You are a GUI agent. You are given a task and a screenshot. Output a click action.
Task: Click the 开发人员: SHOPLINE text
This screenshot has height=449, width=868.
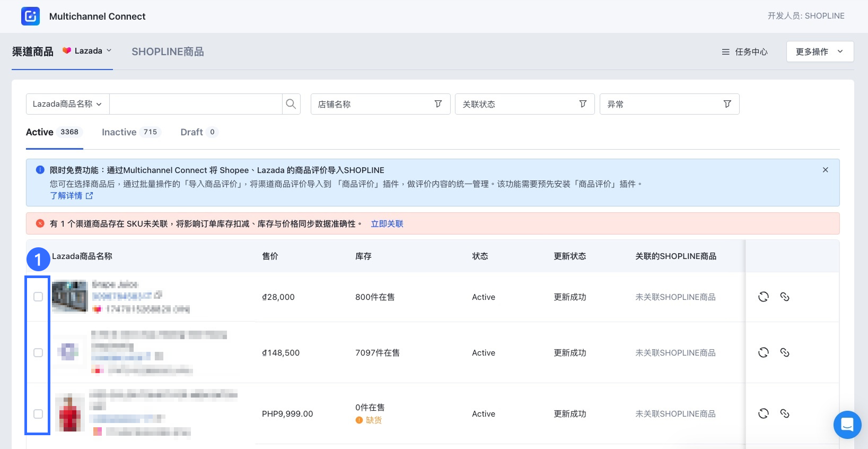(806, 16)
